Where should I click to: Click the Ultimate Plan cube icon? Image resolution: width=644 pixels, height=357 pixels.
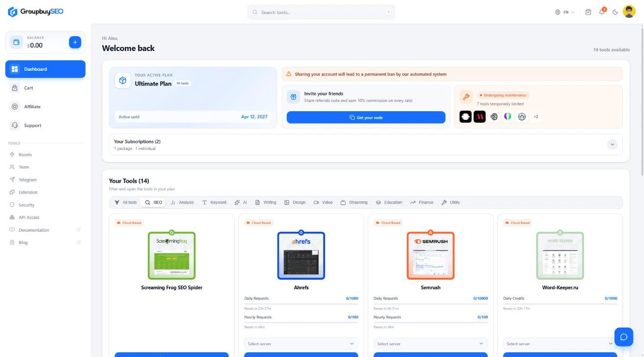click(x=123, y=80)
